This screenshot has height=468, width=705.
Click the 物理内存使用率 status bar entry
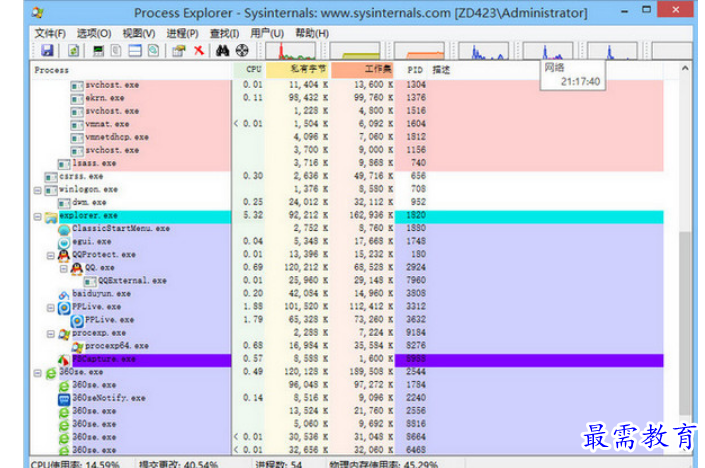click(384, 464)
